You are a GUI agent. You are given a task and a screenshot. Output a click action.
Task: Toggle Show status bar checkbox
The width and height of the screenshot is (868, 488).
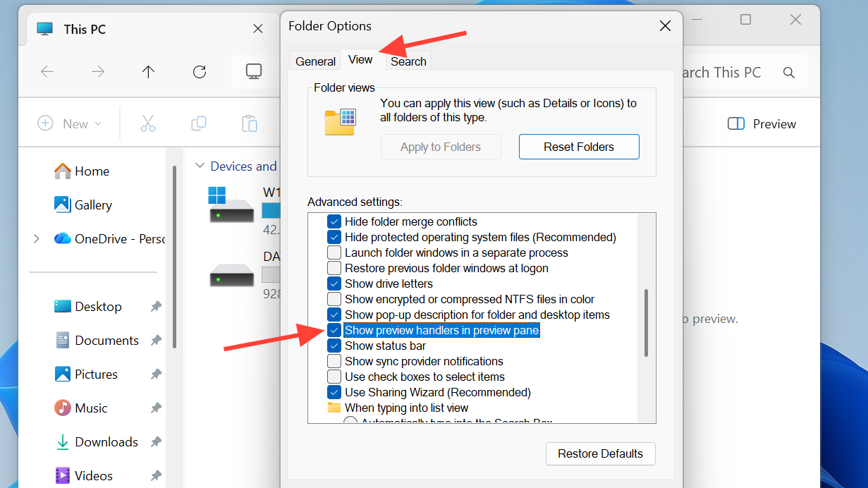[x=334, y=346]
